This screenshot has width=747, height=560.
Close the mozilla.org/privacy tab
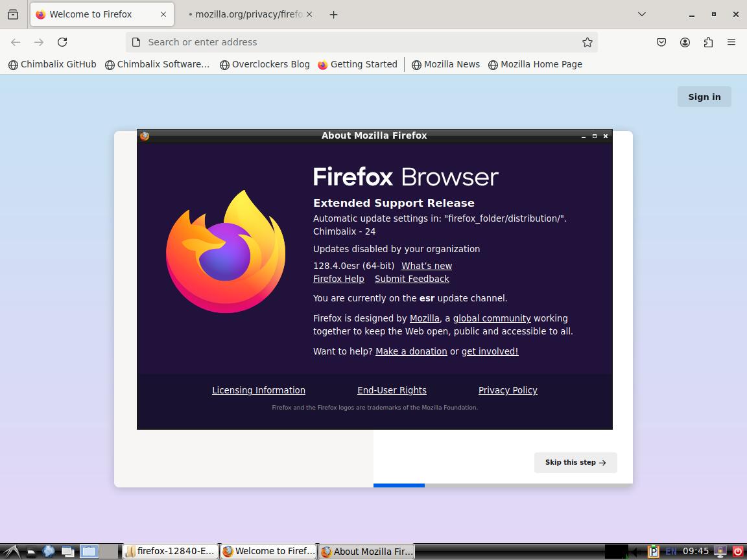(x=309, y=14)
